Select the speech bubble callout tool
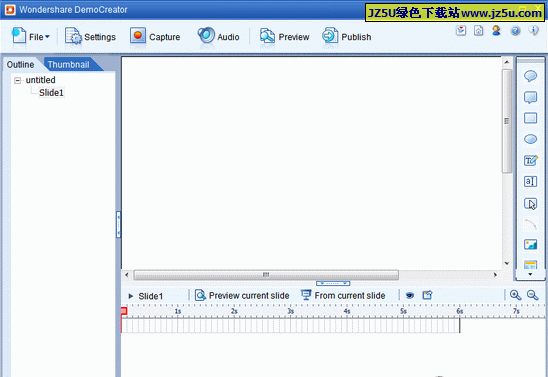This screenshot has height=377, width=548. [x=530, y=76]
